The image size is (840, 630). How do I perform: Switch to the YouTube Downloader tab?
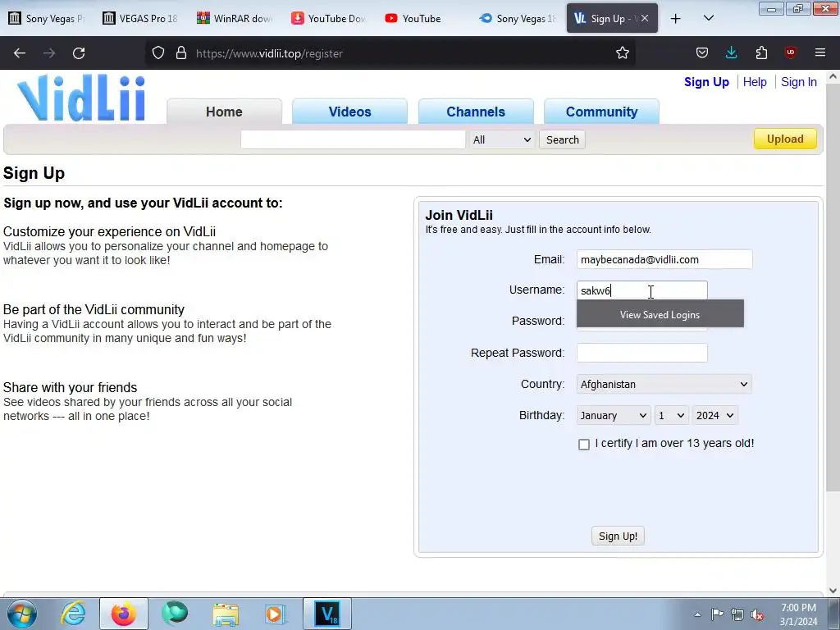coord(330,18)
